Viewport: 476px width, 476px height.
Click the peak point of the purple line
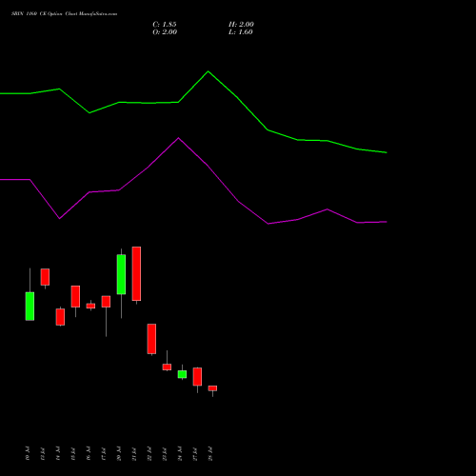(178, 138)
